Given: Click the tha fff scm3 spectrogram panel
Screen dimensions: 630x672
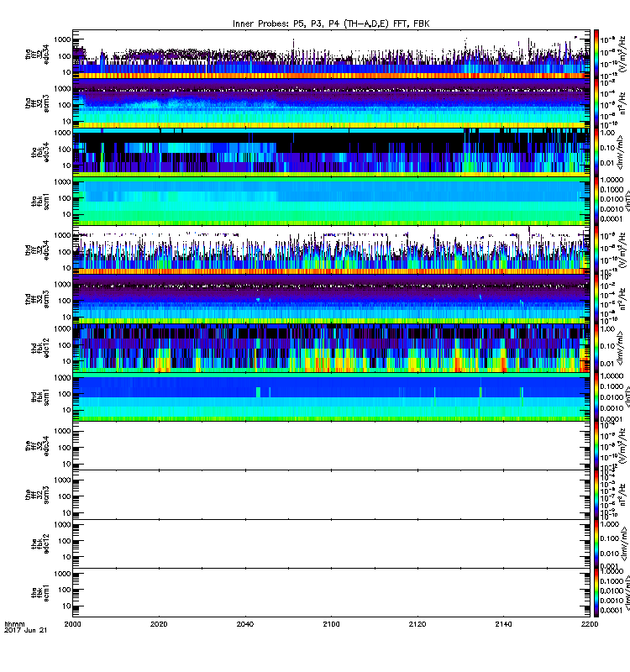Looking at the screenshot, I should (331, 103).
